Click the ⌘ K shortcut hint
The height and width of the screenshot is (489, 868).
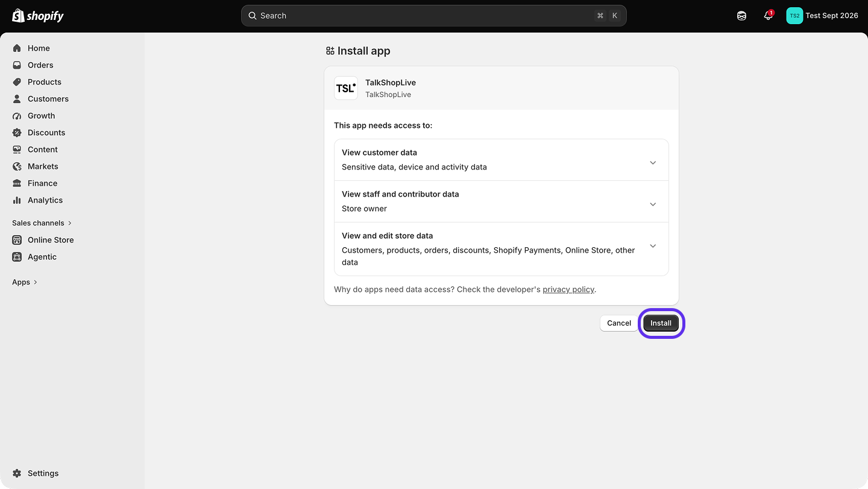607,16
